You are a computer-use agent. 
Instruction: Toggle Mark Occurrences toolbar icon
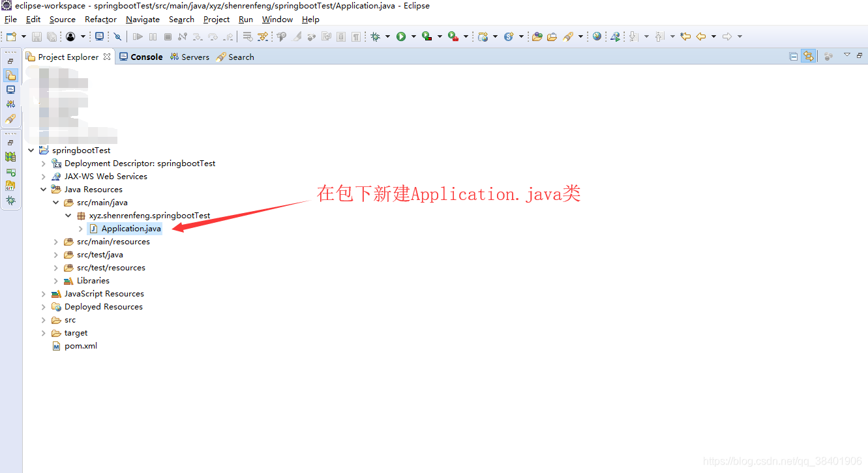click(297, 36)
